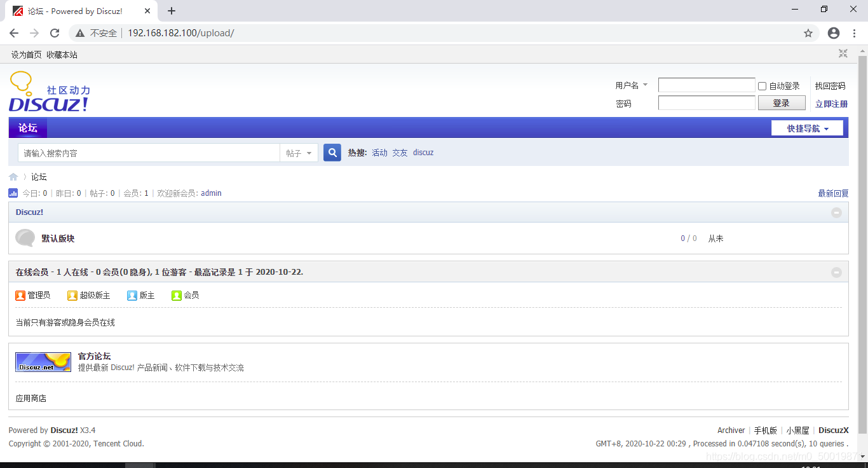Click the Tencent Cloud footer link

(x=118, y=444)
